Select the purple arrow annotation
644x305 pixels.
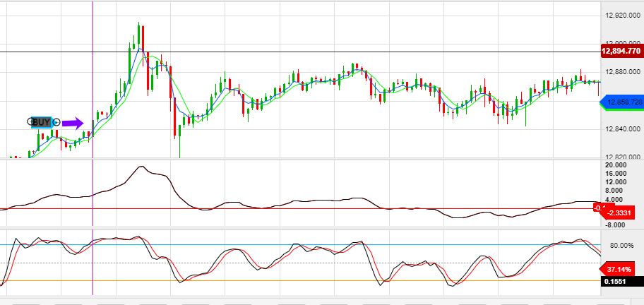(72, 123)
